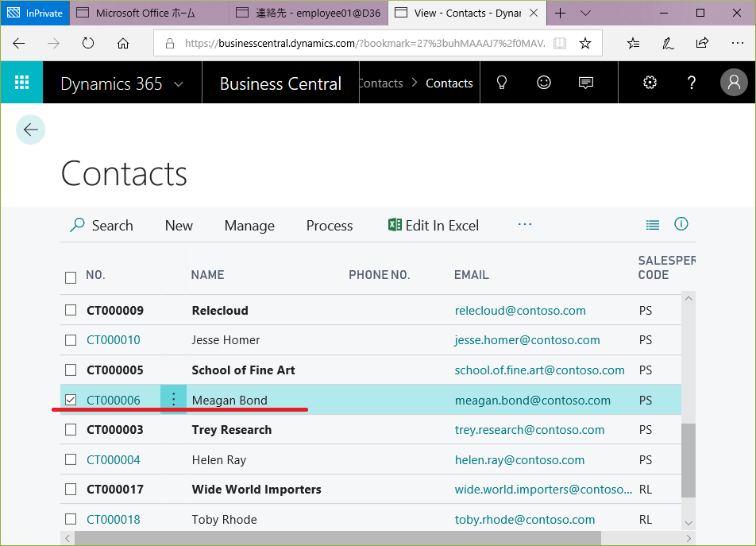Toggle the select-all header checkbox
Screen dimensions: 756x546
71,277
